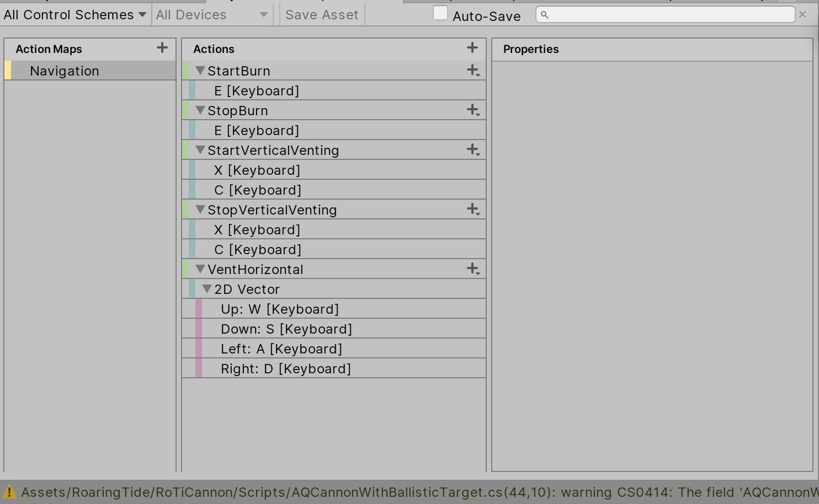Open the All Control Schemes dropdown
819x504 pixels.
click(x=75, y=14)
